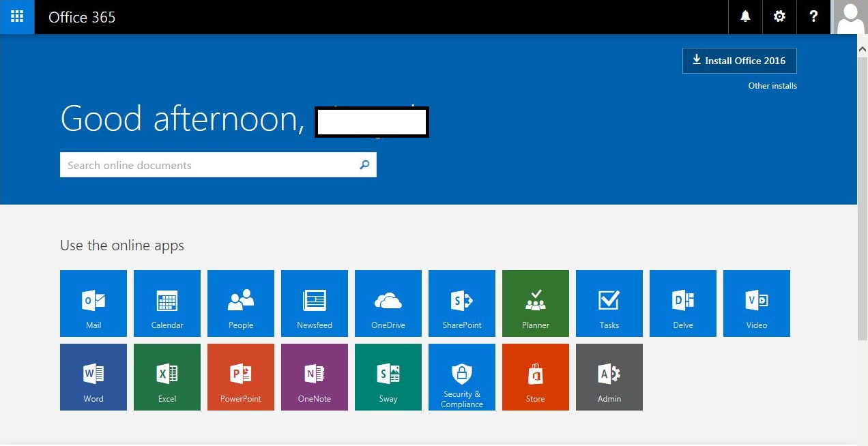Focus the Search online documents field

coord(218,164)
